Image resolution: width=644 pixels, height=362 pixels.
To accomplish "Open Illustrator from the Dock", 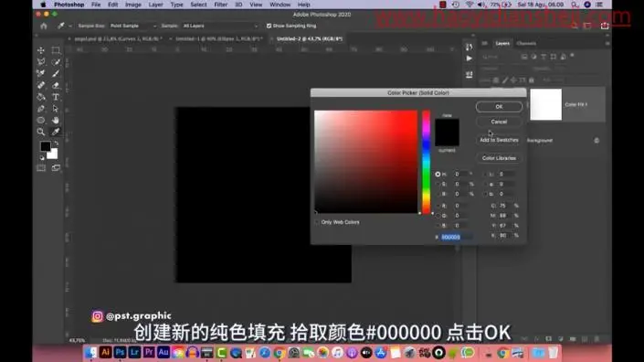I will (105, 353).
